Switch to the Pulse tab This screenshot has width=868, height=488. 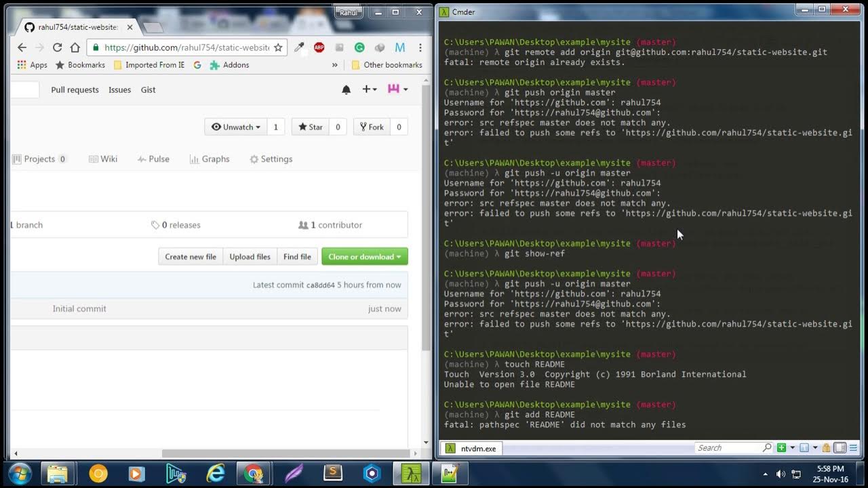(x=153, y=159)
